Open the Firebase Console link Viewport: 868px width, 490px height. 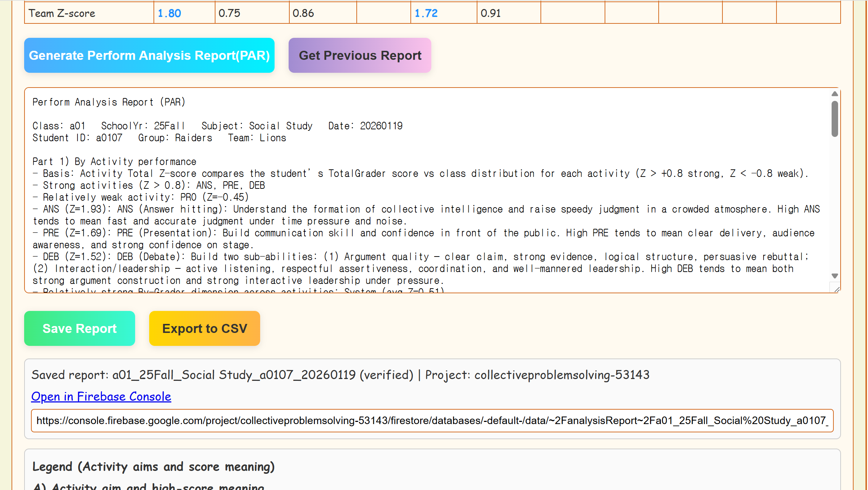pos(101,396)
